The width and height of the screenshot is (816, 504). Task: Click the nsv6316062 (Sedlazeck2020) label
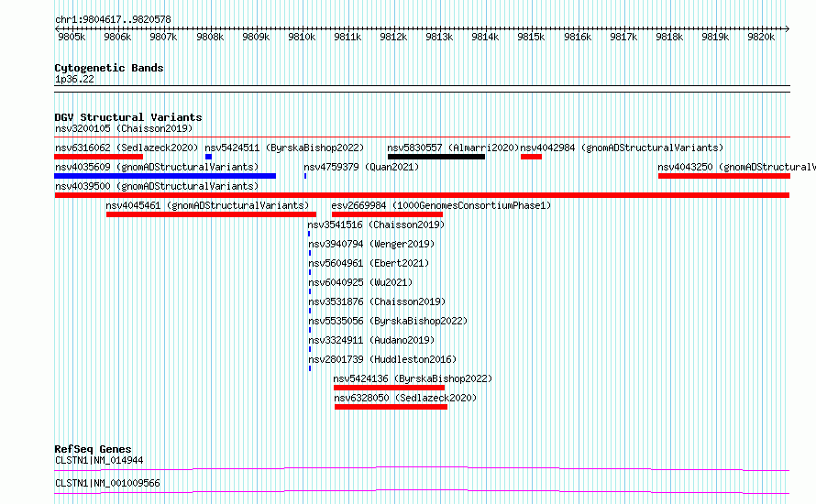[127, 148]
